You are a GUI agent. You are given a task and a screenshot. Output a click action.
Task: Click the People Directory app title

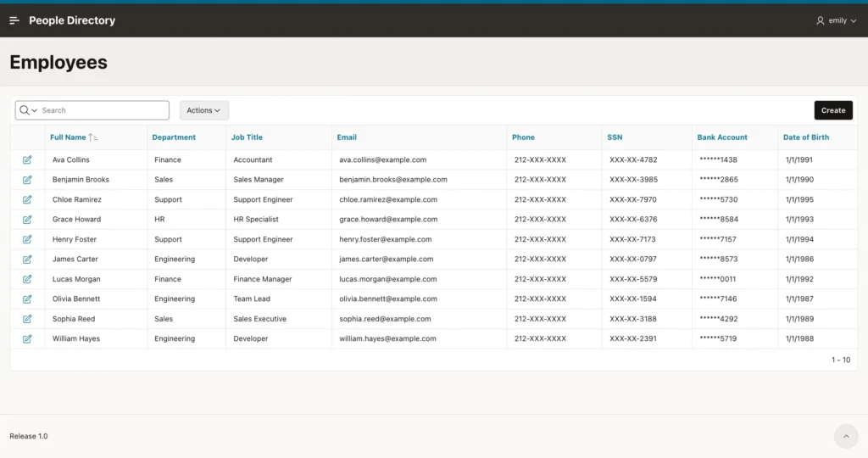[x=72, y=20]
